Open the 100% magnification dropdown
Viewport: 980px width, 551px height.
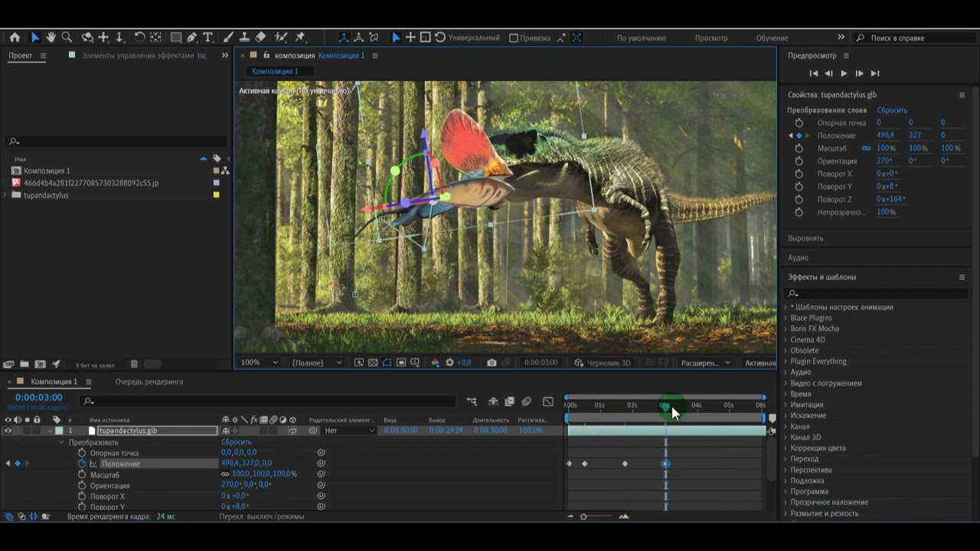(x=260, y=363)
